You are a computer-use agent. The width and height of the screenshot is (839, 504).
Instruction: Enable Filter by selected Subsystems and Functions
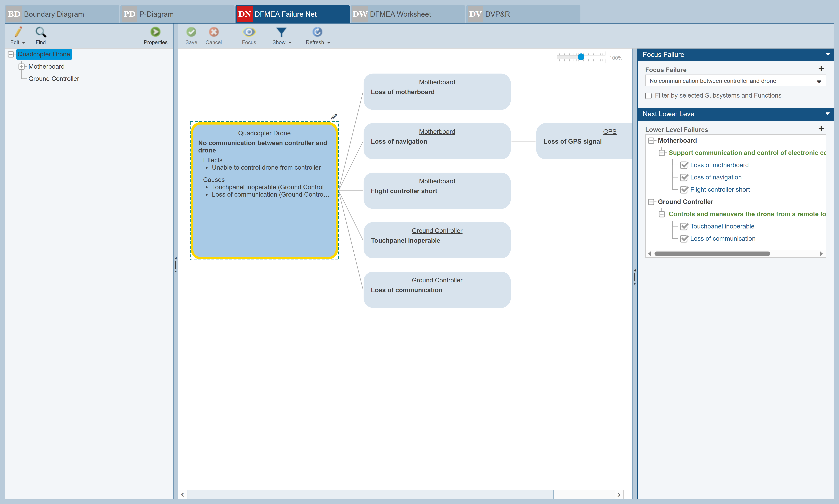648,96
